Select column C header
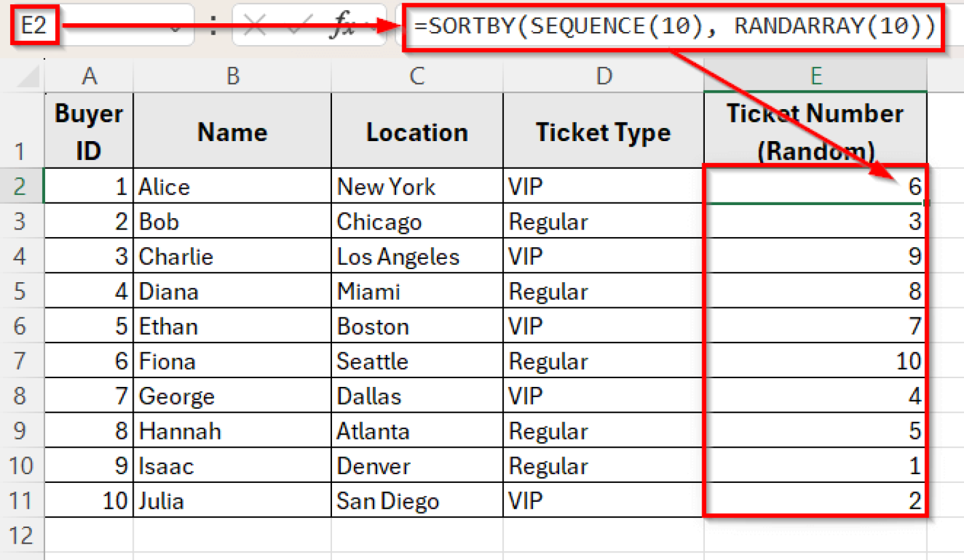This screenshot has width=964, height=560. [416, 76]
